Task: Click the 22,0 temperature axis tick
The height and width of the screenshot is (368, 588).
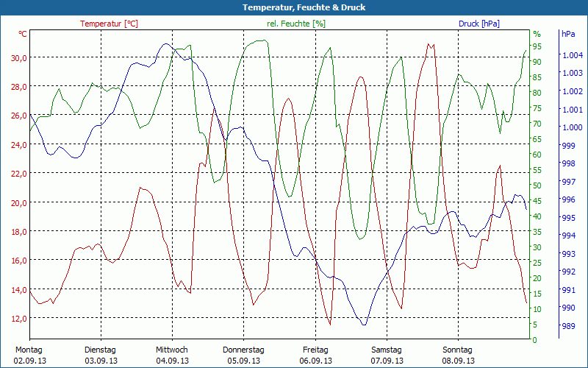Action: [18, 174]
